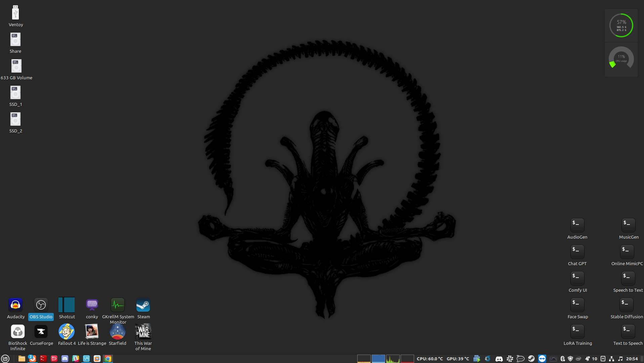
Task: Open This War of Mine shortcut
Action: click(143, 337)
